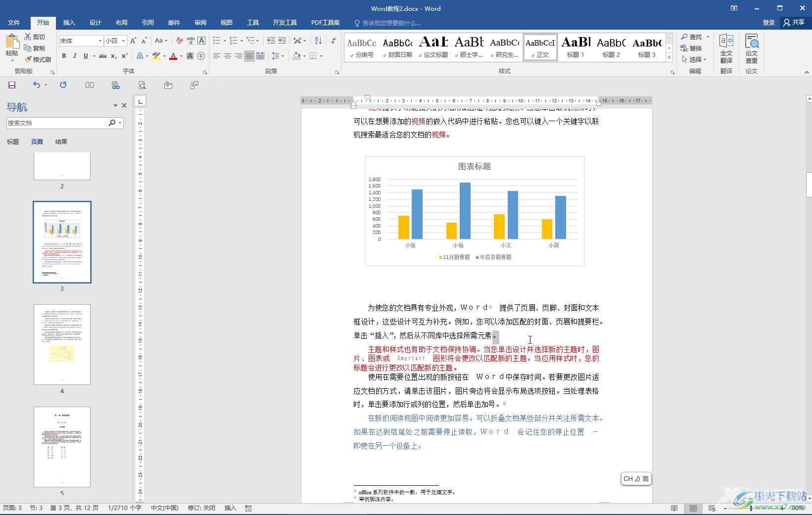Viewport: 812px width, 515px height.
Task: Click the 登录 sign-in link
Action: 768,22
